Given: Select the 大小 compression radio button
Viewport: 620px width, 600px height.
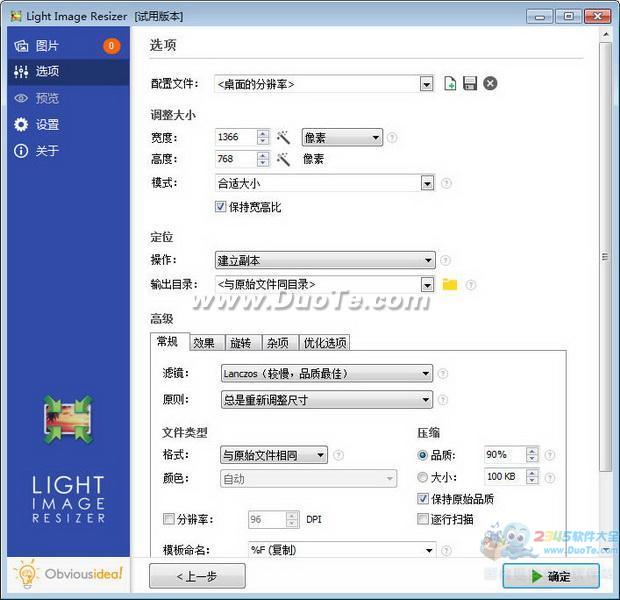Looking at the screenshot, I should [x=423, y=477].
